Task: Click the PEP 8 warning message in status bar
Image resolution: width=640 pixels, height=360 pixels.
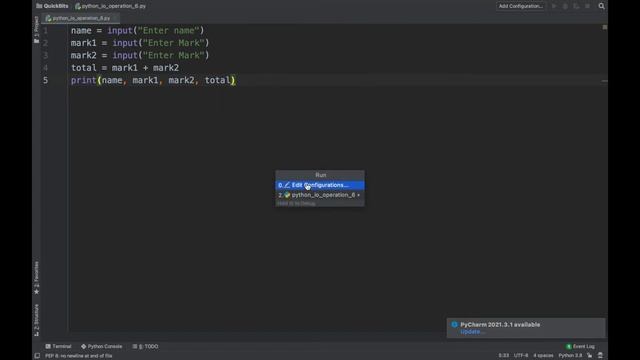Action: [x=78, y=356]
